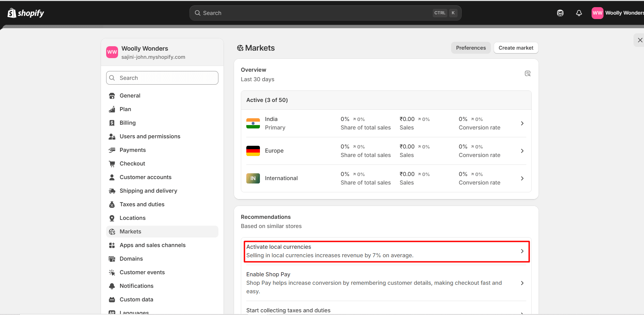Click the Shipping and delivery truck icon
Viewport: 644px width, 315px height.
(112, 191)
